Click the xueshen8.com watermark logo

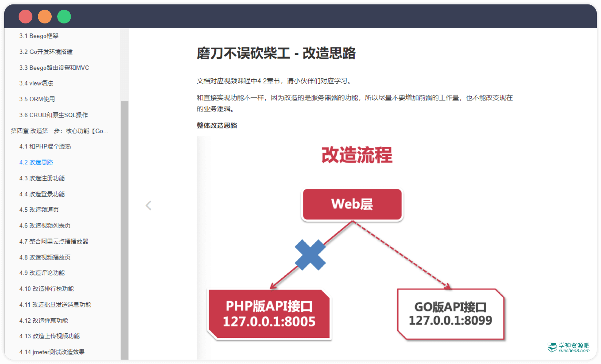(x=569, y=347)
